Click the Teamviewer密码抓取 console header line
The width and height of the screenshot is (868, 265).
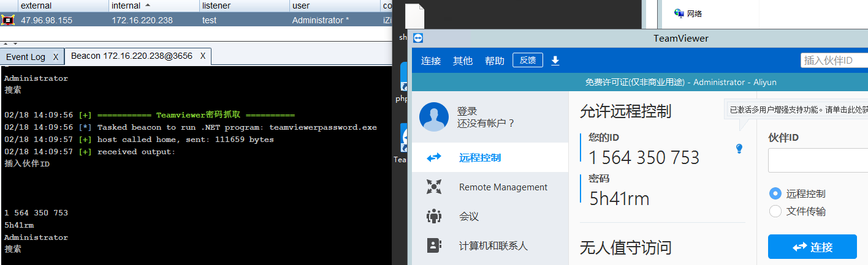[149, 115]
